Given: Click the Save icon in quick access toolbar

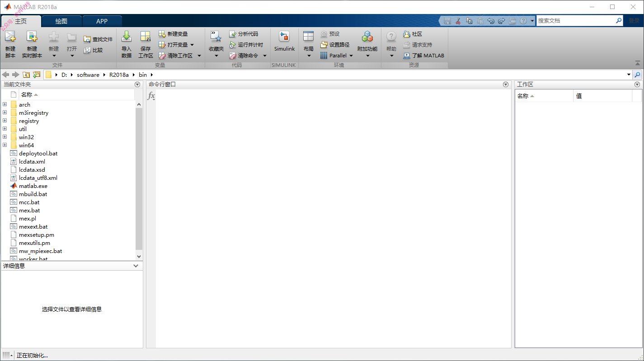Looking at the screenshot, I should point(447,21).
